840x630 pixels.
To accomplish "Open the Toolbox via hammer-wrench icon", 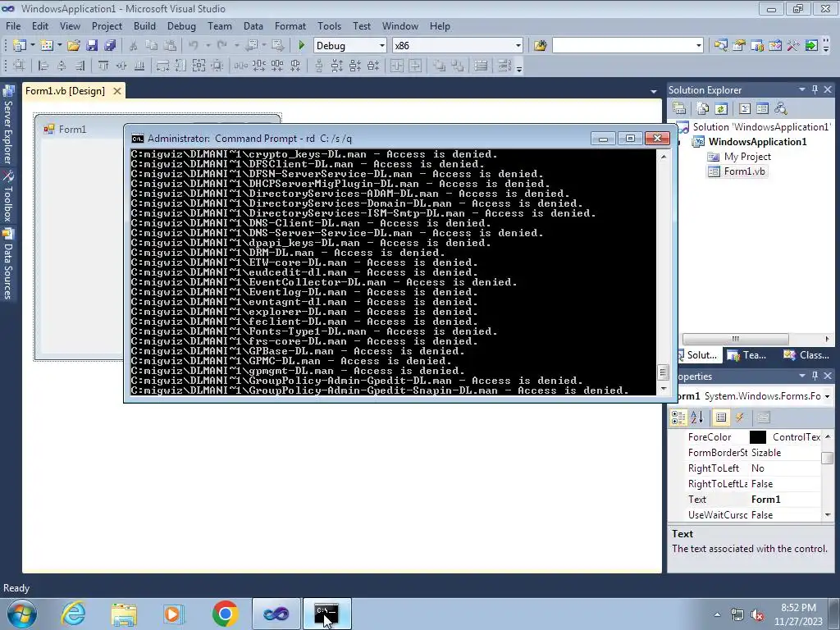I will pyautogui.click(x=793, y=46).
